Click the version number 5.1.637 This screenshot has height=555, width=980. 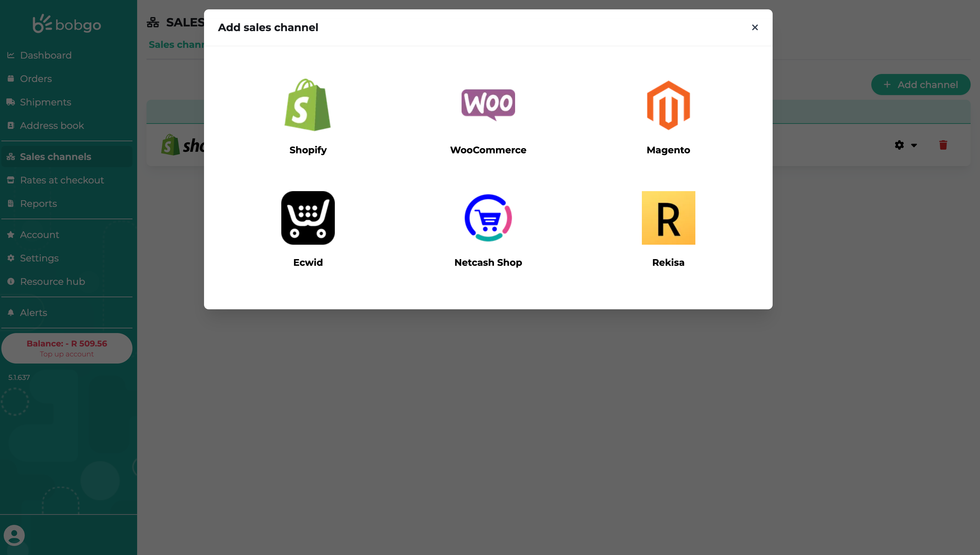pyautogui.click(x=19, y=377)
